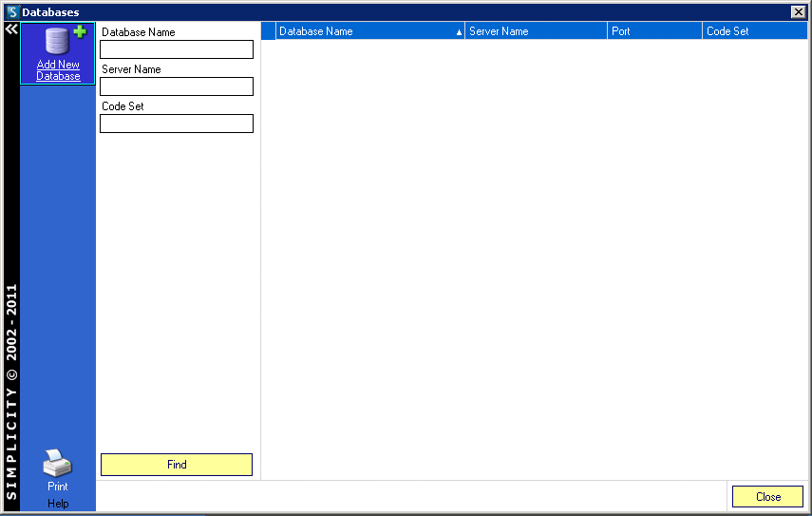Screen dimensions: 812x516
Task: Close the Databases window with the X
Action: tap(798, 12)
